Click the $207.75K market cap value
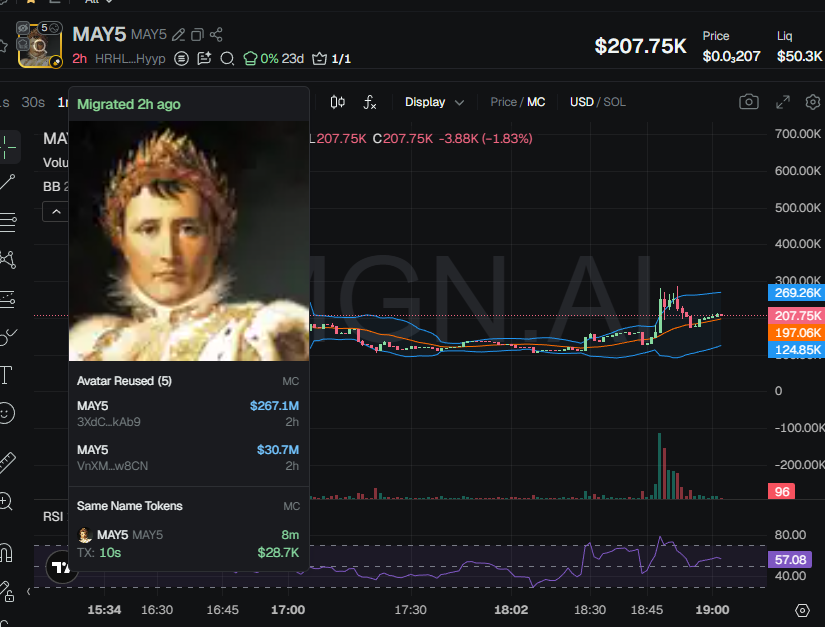 [x=640, y=46]
